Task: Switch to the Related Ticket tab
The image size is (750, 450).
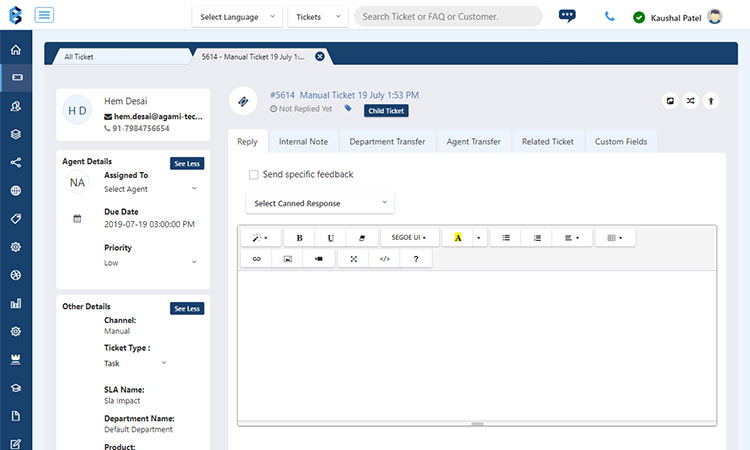Action: [548, 142]
